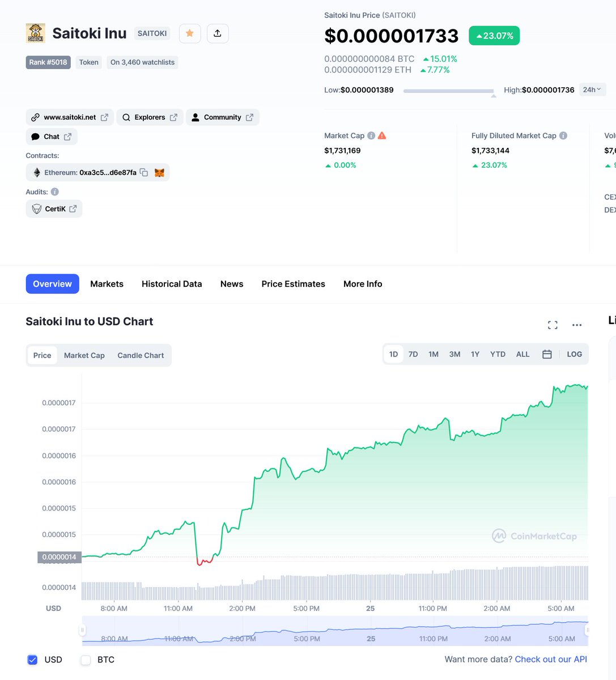Click the green 23.07% change badge
Viewport: 616px width, 680px height.
[x=494, y=36]
